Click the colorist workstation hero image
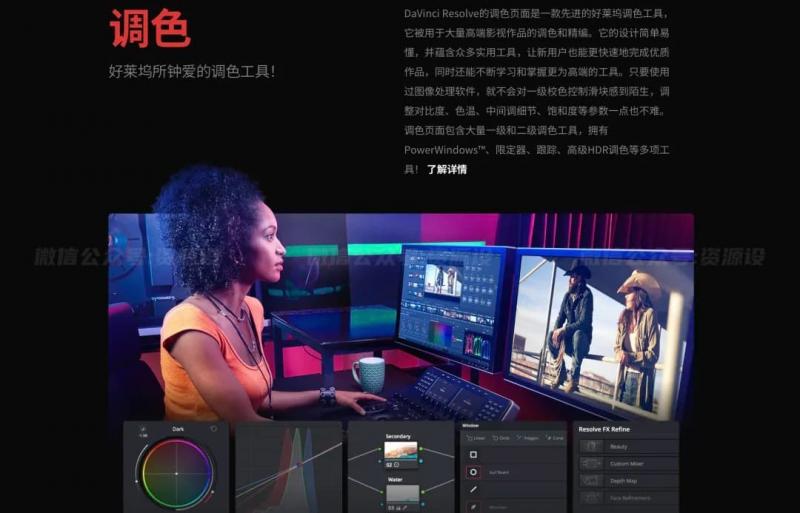This screenshot has height=513, width=800. click(400, 315)
